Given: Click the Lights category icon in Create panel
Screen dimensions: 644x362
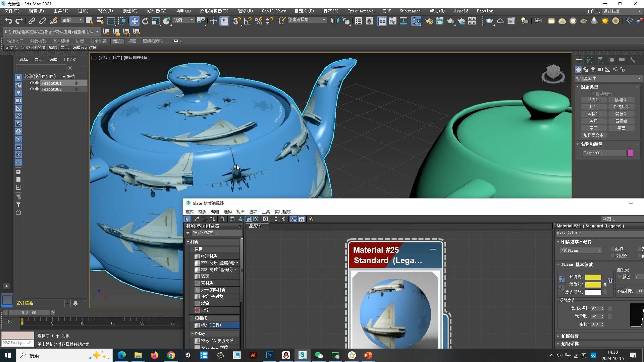Looking at the screenshot, I should [x=593, y=69].
